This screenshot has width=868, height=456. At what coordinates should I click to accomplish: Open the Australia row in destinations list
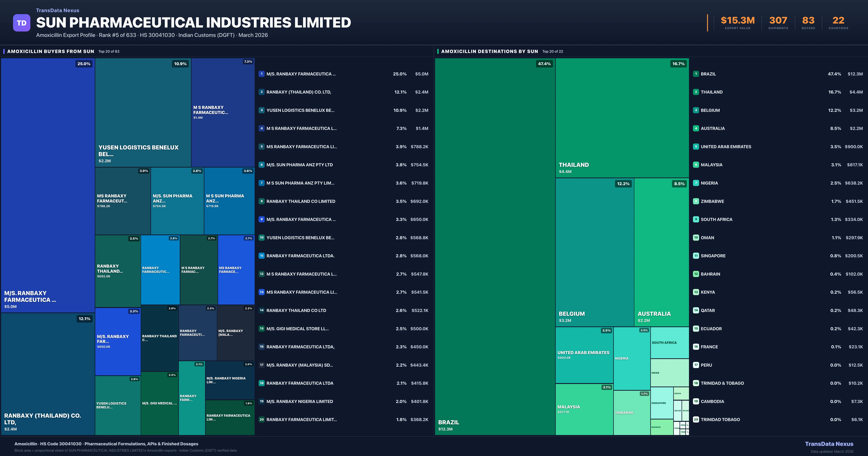[x=712, y=128]
